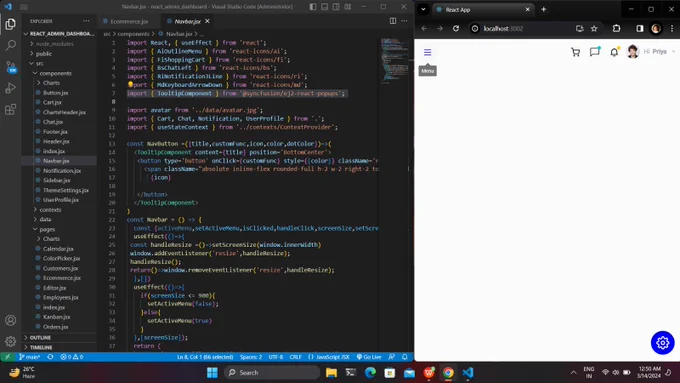This screenshot has height=383, width=680.
Task: Click the JavaScript JSX language mode
Action: click(329, 357)
